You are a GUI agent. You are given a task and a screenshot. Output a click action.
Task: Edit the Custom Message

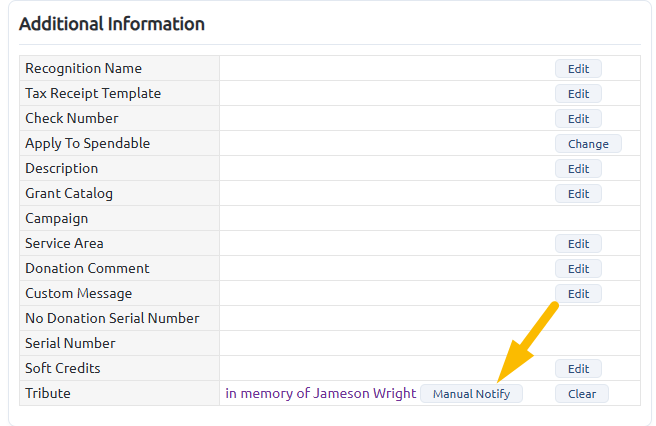point(578,294)
